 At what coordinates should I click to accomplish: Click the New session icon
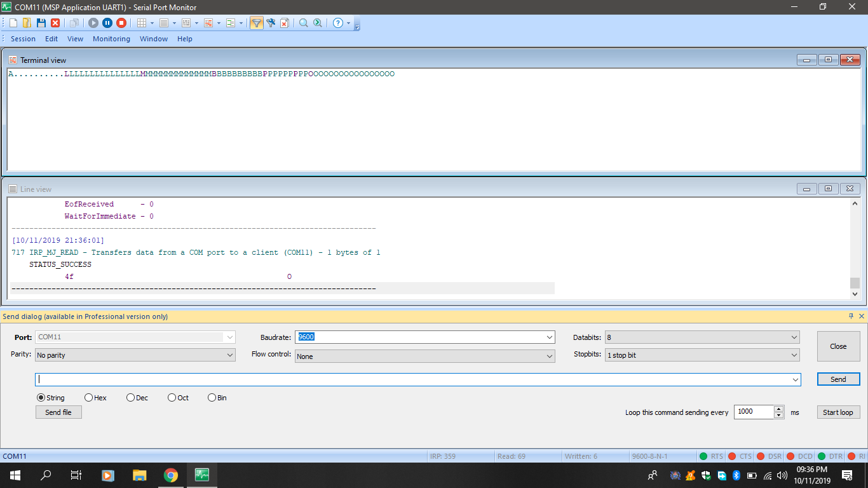13,23
